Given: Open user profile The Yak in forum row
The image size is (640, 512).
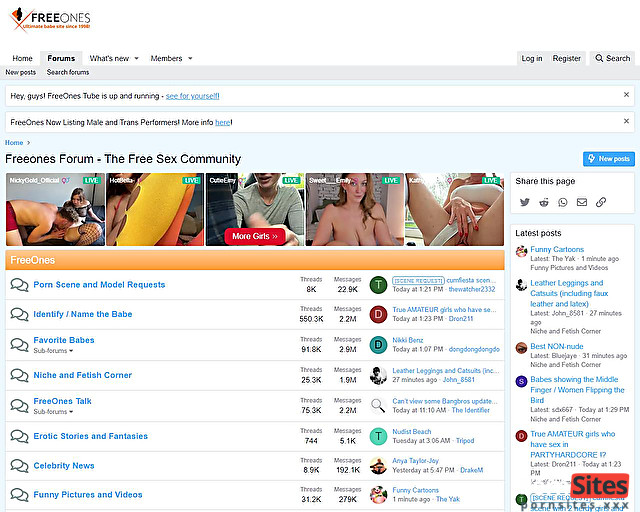Looking at the screenshot, I should coord(448,499).
